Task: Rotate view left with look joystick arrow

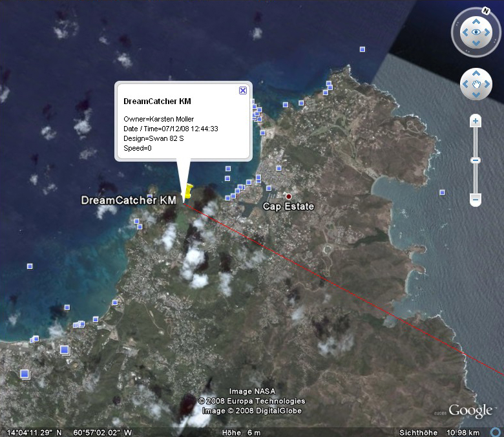Action: (x=464, y=32)
